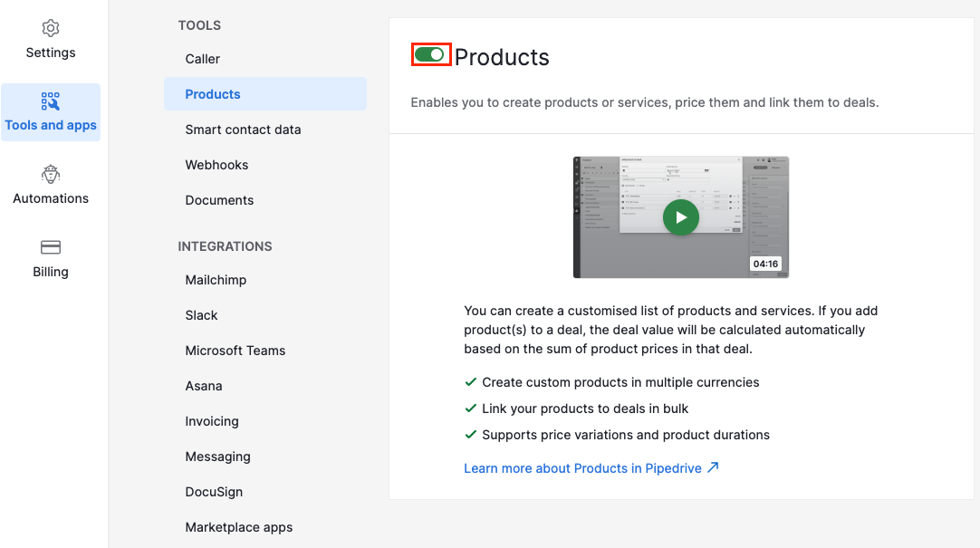Open the Products in Pipedrive external link arrow
This screenshot has height=548, width=980.
click(x=713, y=467)
